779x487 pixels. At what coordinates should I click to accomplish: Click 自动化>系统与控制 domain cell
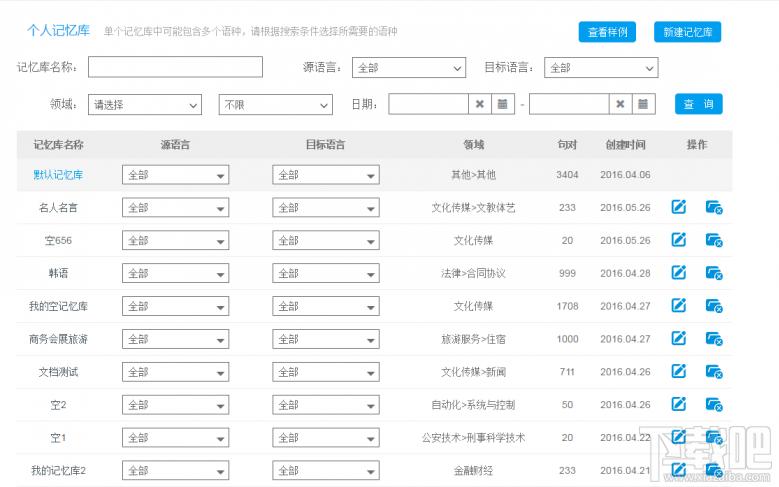tap(473, 405)
